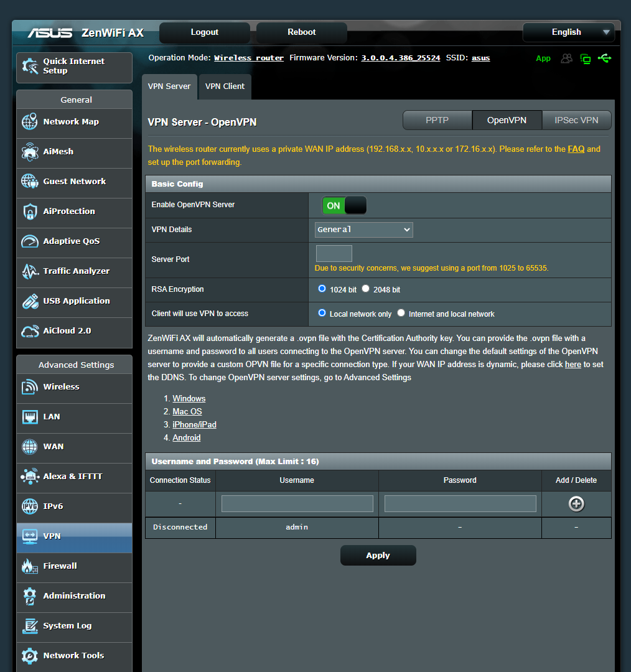Click the firmware version number link

click(x=400, y=58)
